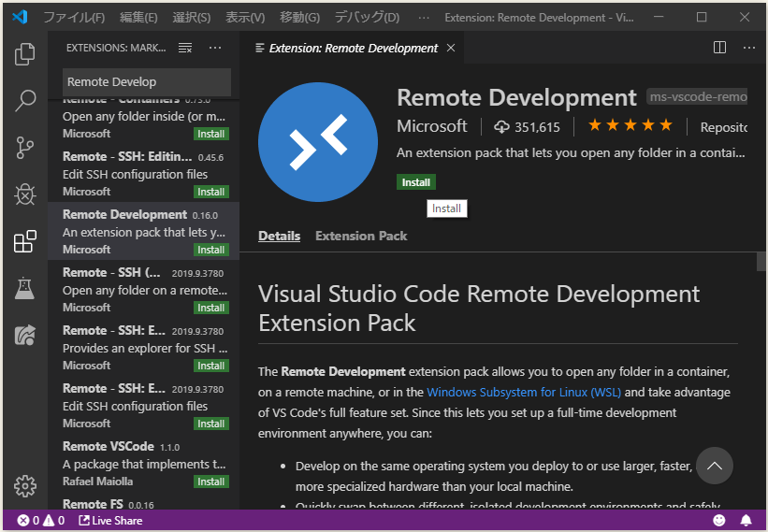
Task: Click the Remote Development extension logo
Action: (x=318, y=142)
